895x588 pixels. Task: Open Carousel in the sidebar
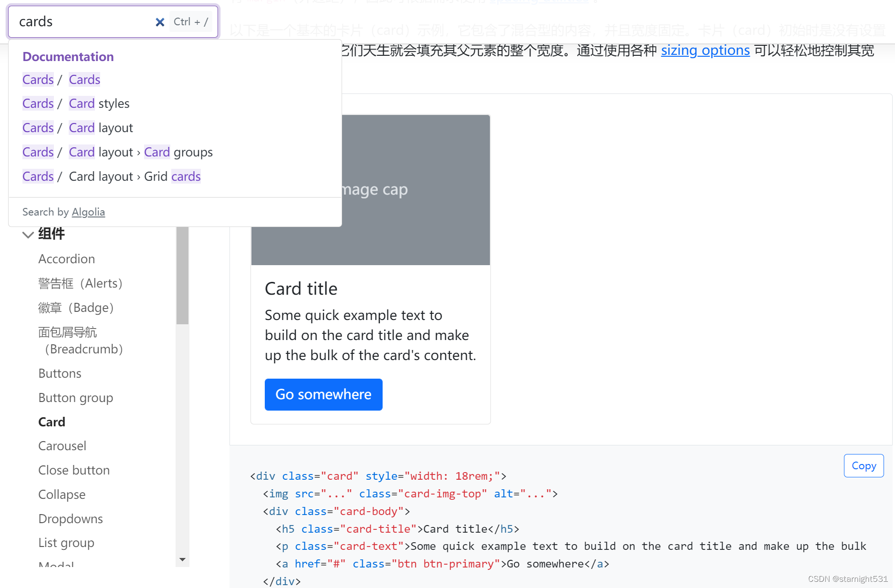pyautogui.click(x=62, y=446)
